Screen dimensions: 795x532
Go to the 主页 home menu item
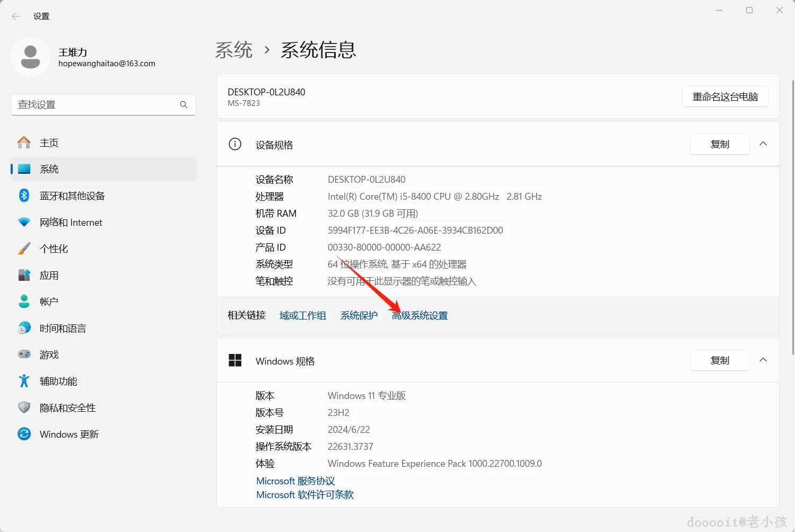49,143
